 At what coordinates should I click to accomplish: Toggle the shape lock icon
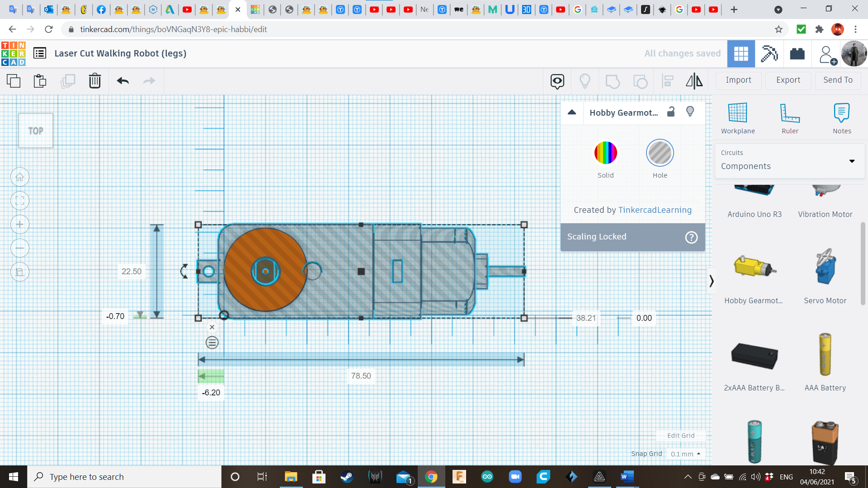point(671,112)
